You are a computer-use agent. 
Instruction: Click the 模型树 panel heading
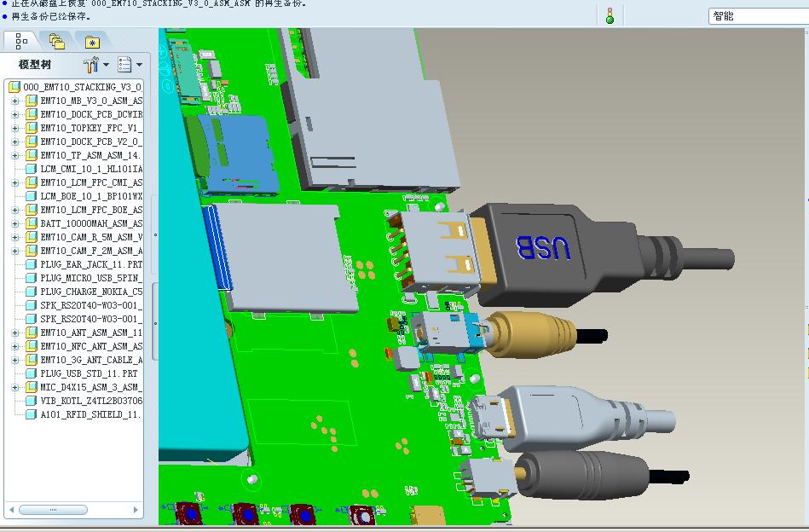tap(35, 65)
